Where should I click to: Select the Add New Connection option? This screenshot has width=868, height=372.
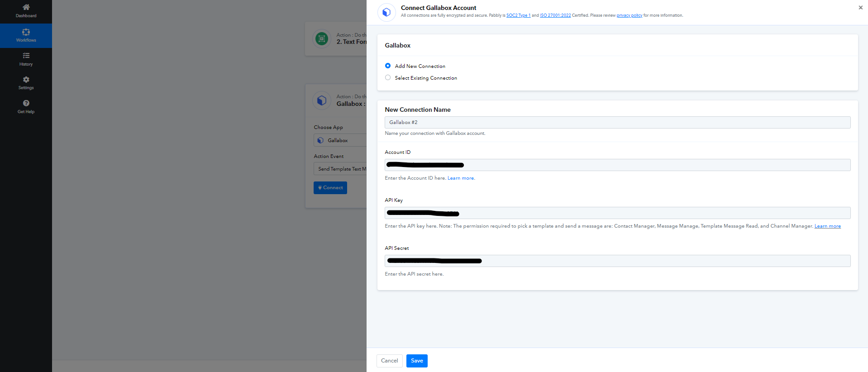pyautogui.click(x=388, y=66)
